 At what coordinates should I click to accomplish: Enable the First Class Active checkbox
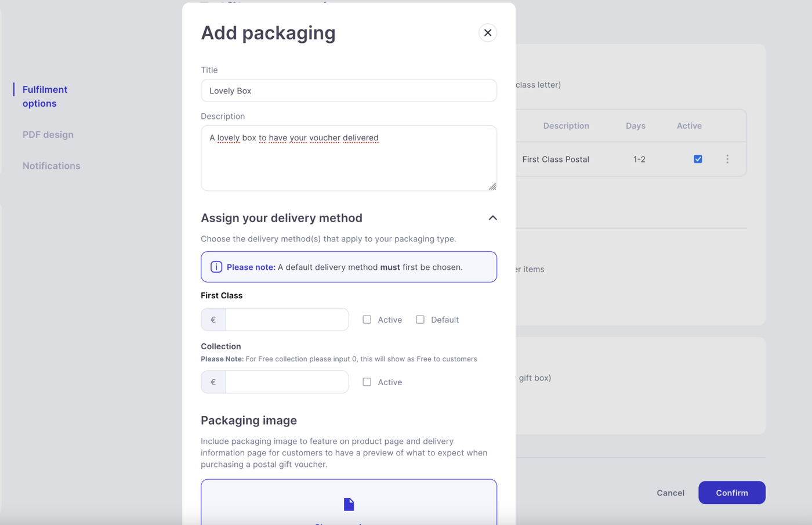(367, 320)
